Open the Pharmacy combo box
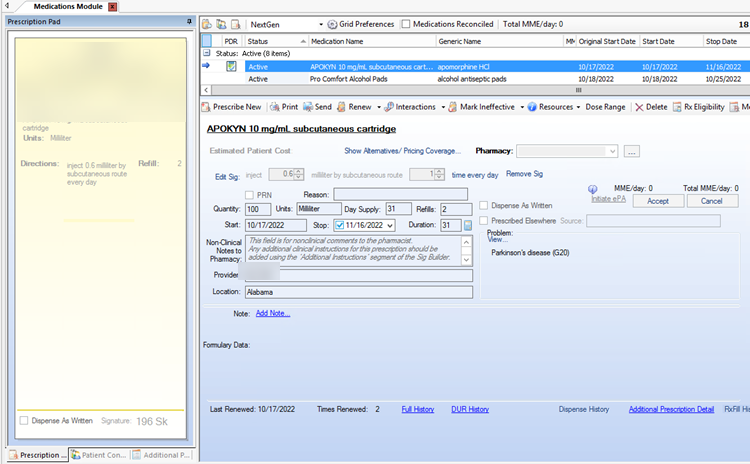 tap(567, 151)
